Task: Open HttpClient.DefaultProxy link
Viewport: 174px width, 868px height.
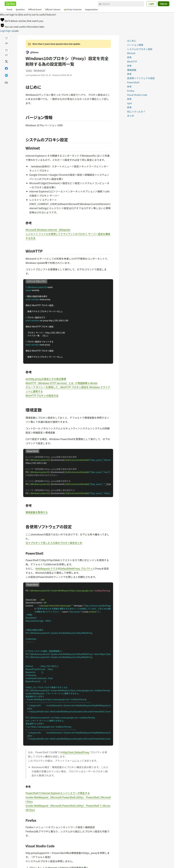Action: [76, 752]
